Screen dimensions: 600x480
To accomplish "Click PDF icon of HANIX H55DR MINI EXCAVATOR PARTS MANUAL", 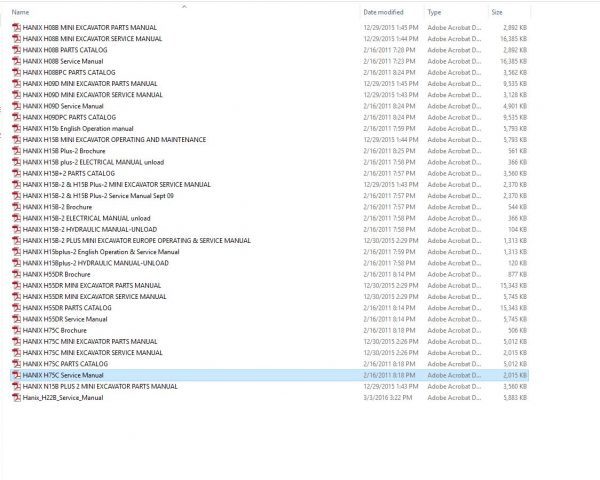I will pyautogui.click(x=16, y=286).
